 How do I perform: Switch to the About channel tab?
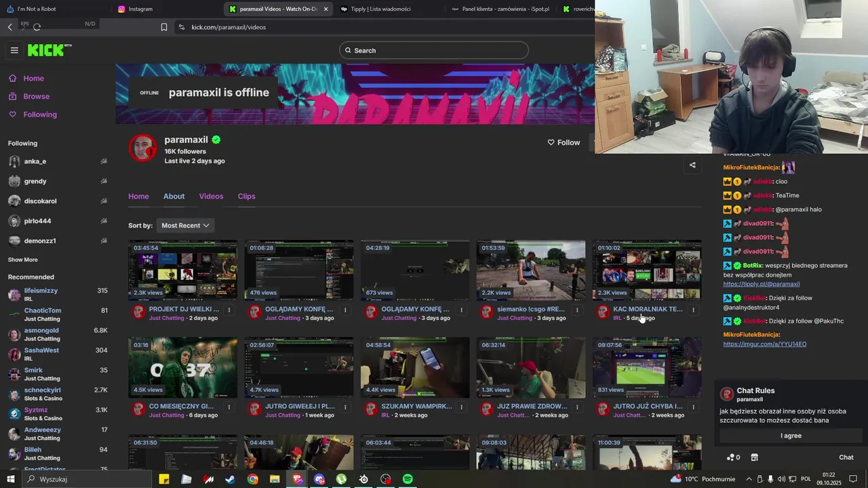pos(174,197)
